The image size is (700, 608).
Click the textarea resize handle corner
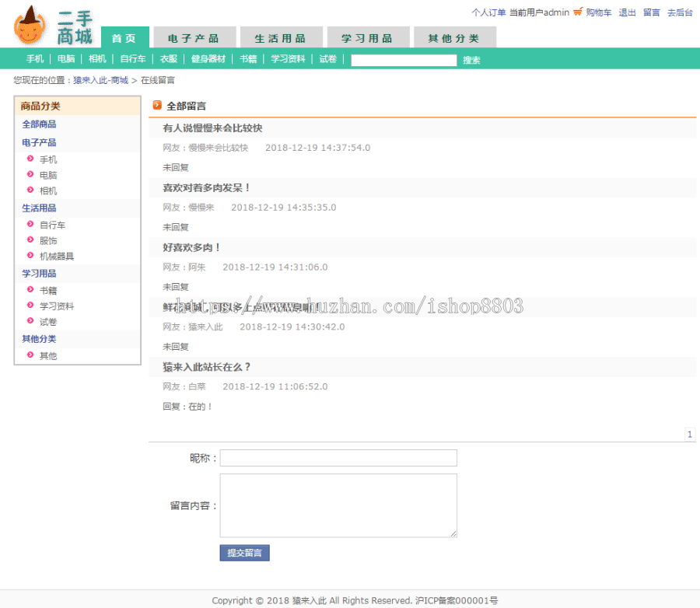tap(453, 534)
